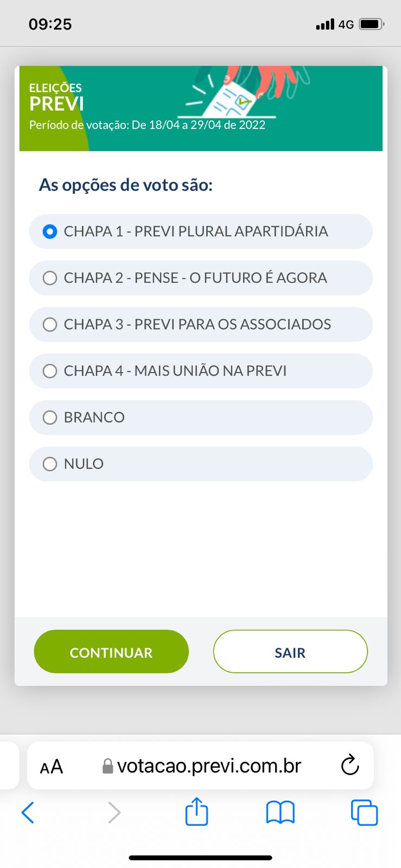This screenshot has height=868, width=401.
Task: Open Safari bookmarks book icon
Action: coord(280,812)
